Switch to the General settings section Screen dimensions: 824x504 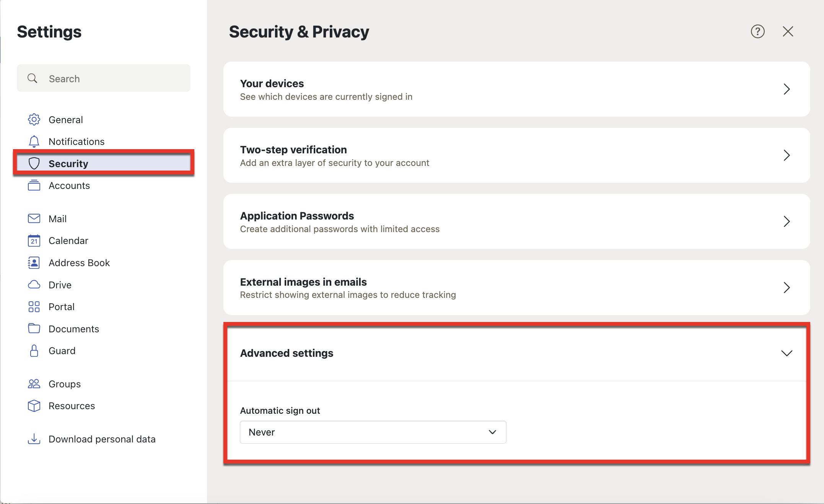pos(65,119)
